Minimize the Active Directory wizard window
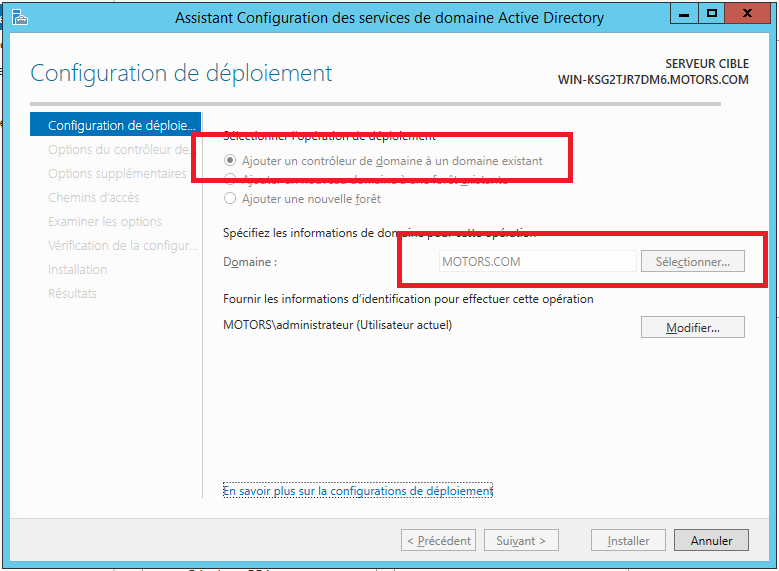Image resolution: width=779 pixels, height=571 pixels. (682, 14)
